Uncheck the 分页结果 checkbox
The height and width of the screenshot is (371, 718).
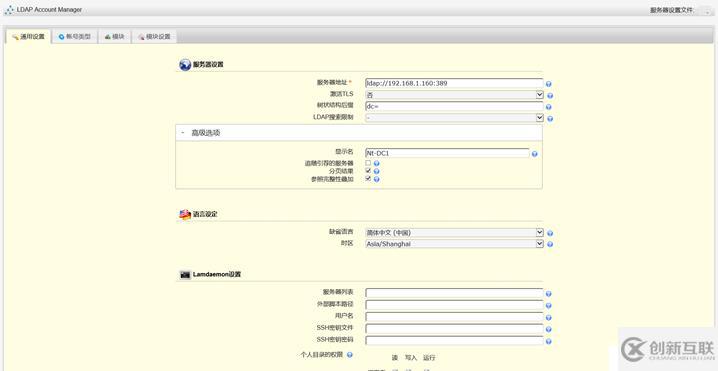tap(368, 171)
